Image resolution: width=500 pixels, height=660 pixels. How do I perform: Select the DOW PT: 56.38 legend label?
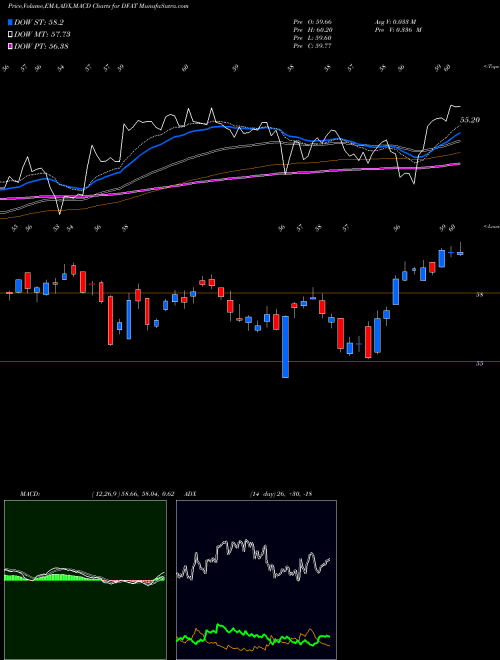tap(41, 46)
